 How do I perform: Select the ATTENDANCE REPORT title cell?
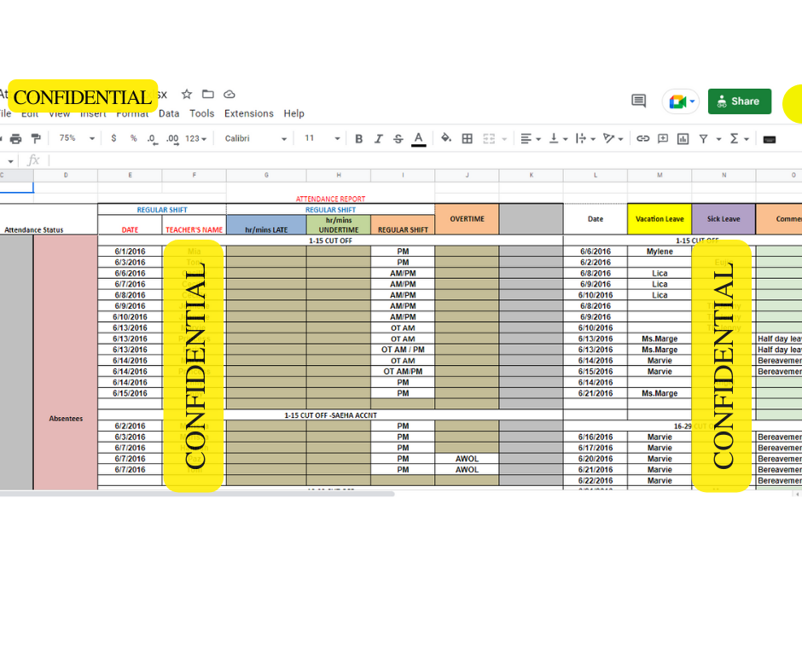[330, 199]
